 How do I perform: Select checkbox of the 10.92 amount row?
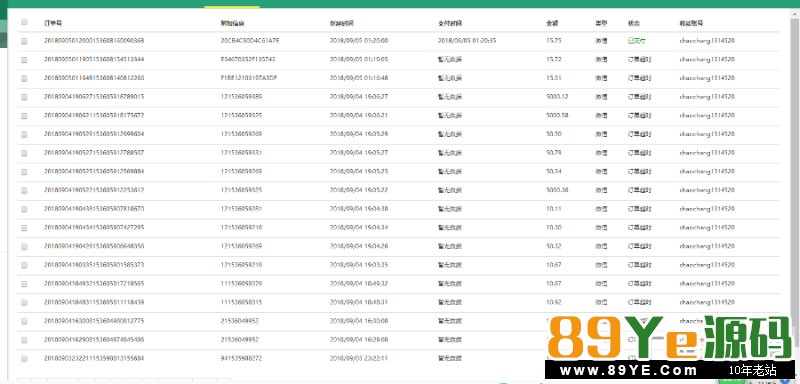pos(24,303)
